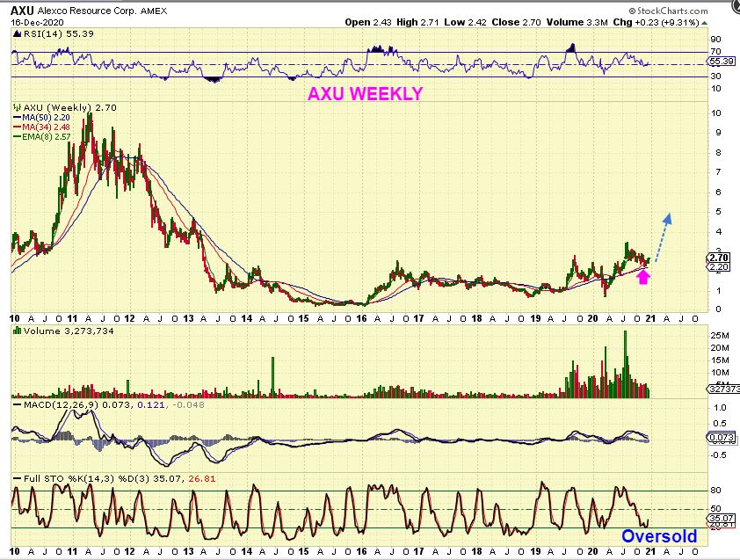
Task: Click the Volume 3.3M value in header
Action: pyautogui.click(x=577, y=22)
